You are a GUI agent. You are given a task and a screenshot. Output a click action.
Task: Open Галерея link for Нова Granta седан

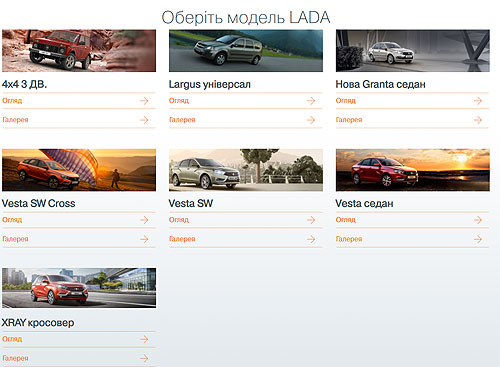tap(349, 120)
